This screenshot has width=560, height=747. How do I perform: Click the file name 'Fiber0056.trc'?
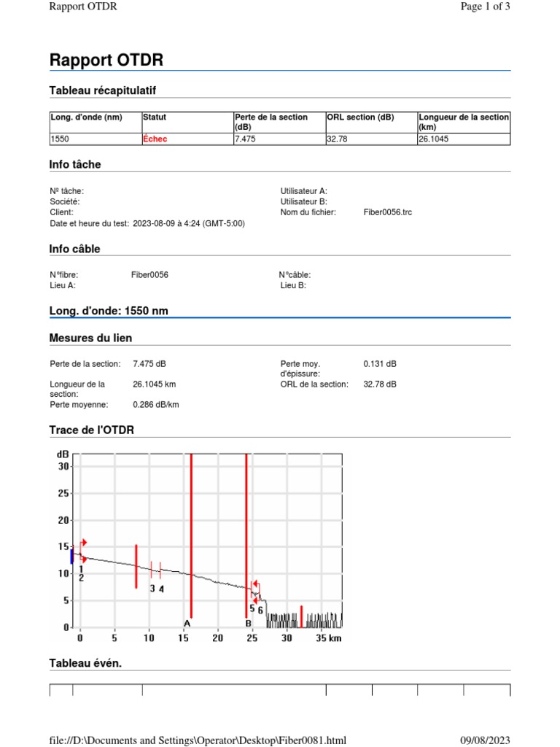tap(388, 212)
